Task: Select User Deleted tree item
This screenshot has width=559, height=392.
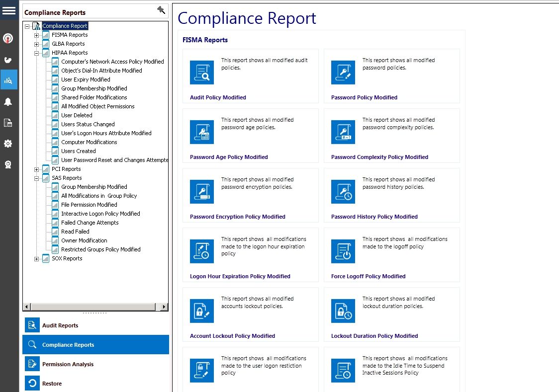Action: coord(77,115)
